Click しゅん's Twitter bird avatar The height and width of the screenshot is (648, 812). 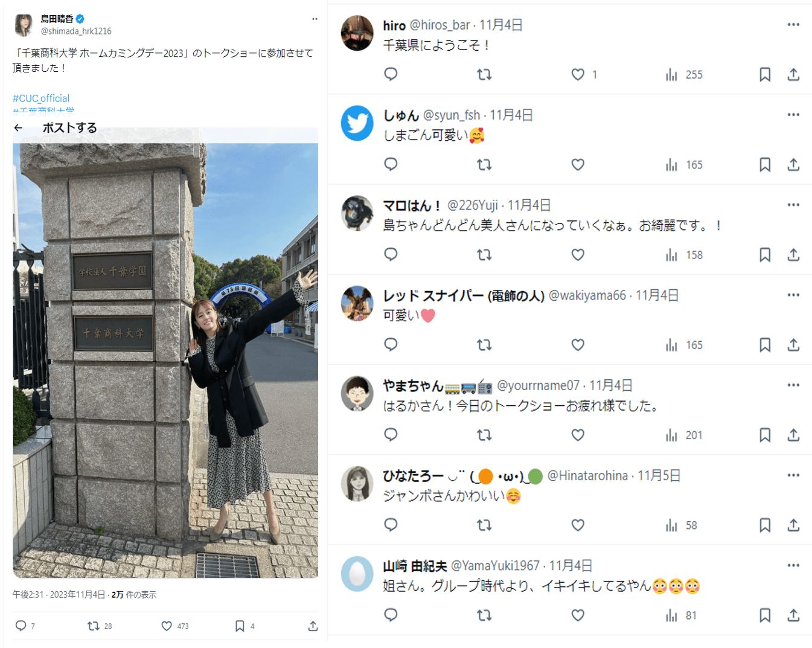[x=357, y=123]
